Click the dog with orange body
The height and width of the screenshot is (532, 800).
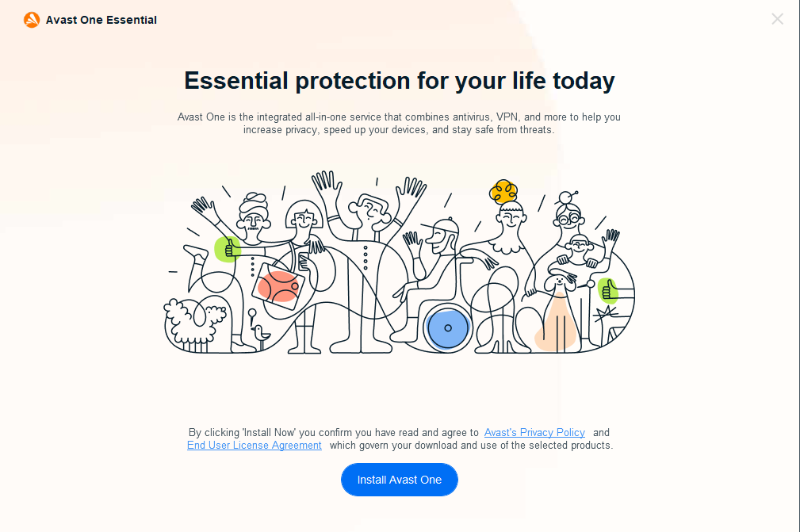[x=559, y=317]
